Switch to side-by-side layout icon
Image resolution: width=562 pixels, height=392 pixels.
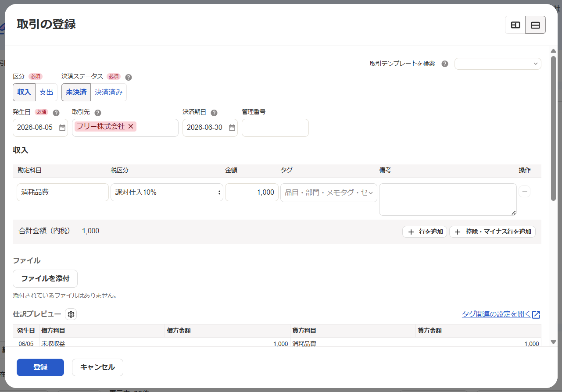pyautogui.click(x=515, y=25)
